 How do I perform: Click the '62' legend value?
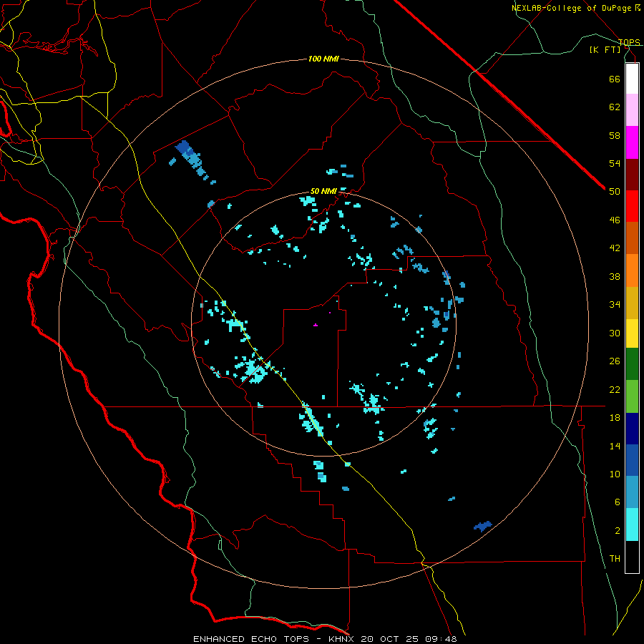click(615, 107)
